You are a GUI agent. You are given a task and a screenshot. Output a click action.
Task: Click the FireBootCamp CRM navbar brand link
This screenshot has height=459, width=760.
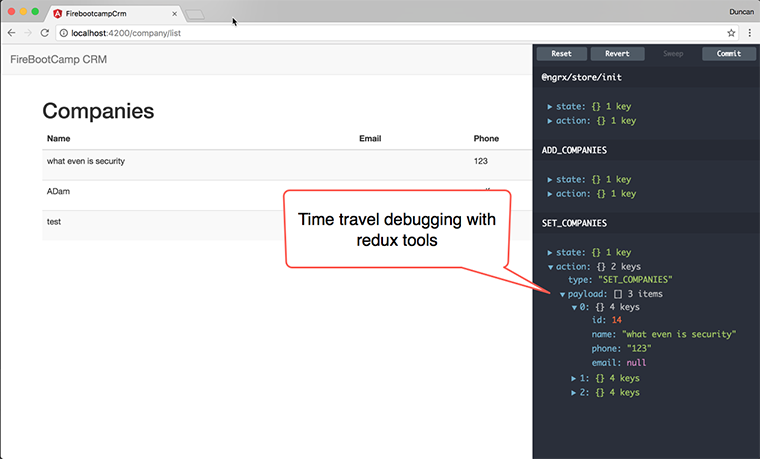(58, 60)
